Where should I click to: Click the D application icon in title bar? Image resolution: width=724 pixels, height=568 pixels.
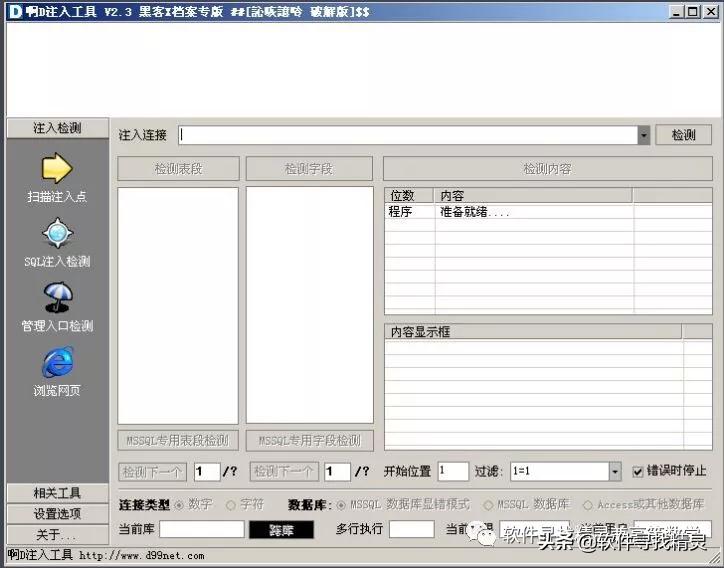15,12
